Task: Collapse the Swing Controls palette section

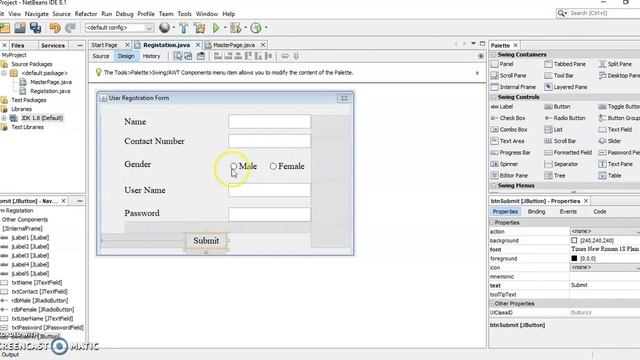Action: click(493, 97)
